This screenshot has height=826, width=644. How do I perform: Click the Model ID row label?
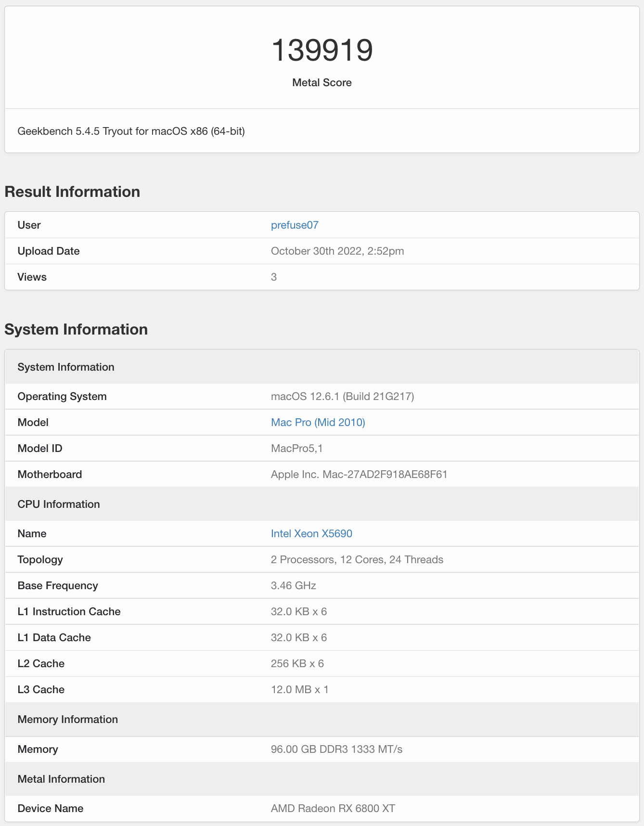[40, 448]
